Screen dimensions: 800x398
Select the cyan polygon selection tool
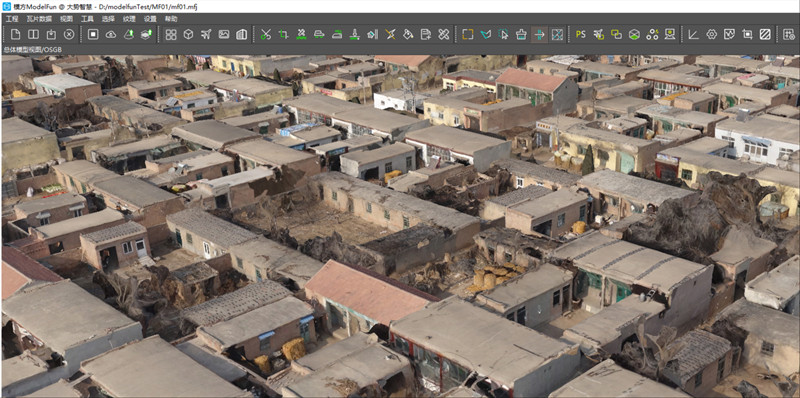coord(486,34)
